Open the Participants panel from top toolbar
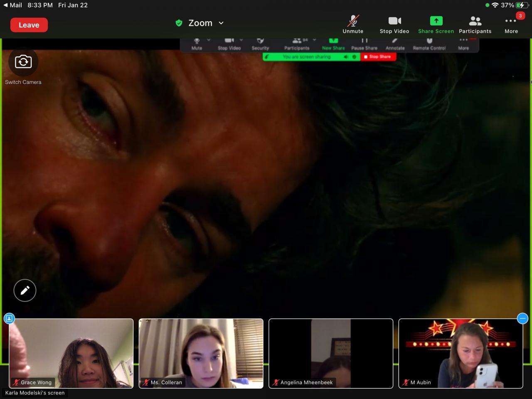The height and width of the screenshot is (399, 532). pyautogui.click(x=475, y=25)
